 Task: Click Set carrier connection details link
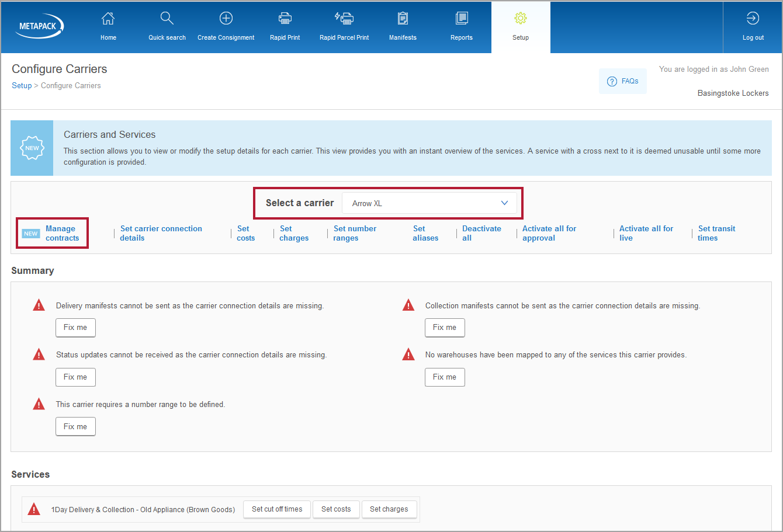pyautogui.click(x=161, y=233)
